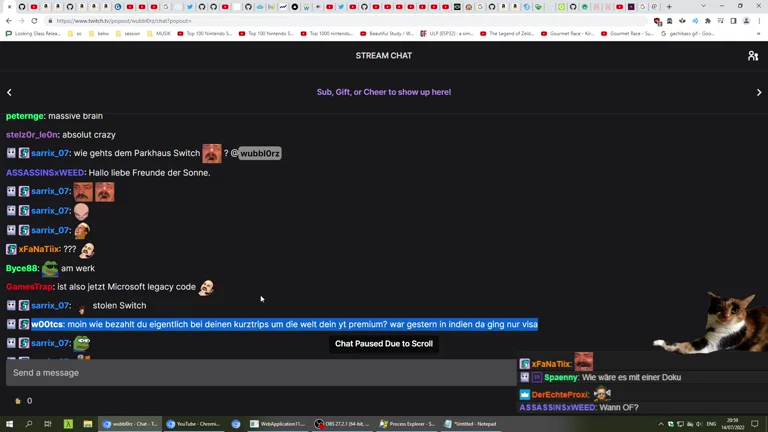This screenshot has width=768, height=432.
Task: Open a new browser tab
Action: coord(669,7)
